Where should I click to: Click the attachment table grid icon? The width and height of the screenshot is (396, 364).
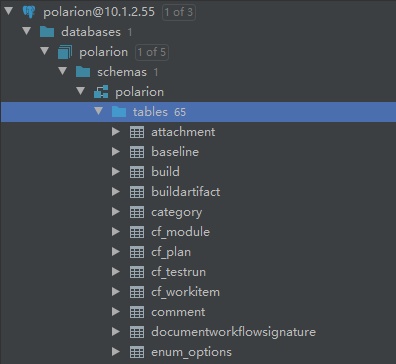[x=137, y=132]
